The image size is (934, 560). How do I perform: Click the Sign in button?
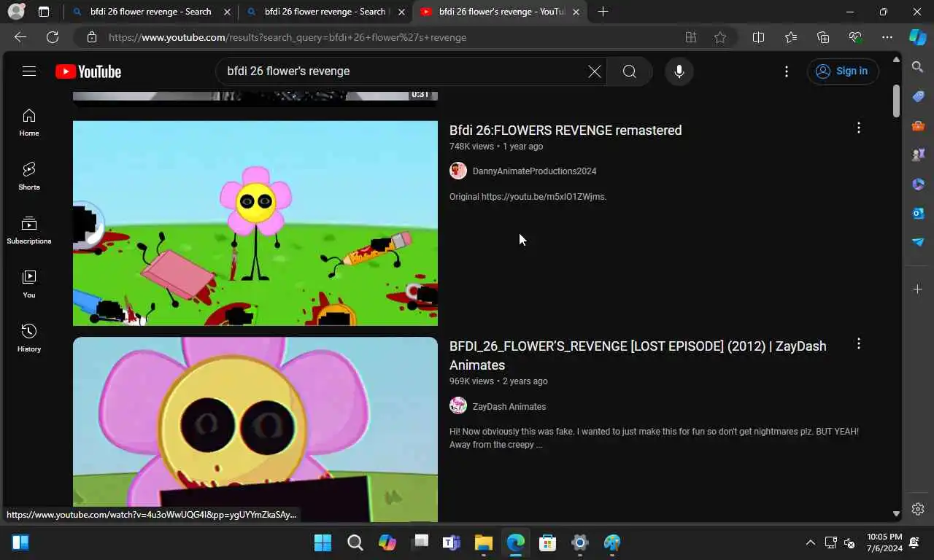coord(843,71)
